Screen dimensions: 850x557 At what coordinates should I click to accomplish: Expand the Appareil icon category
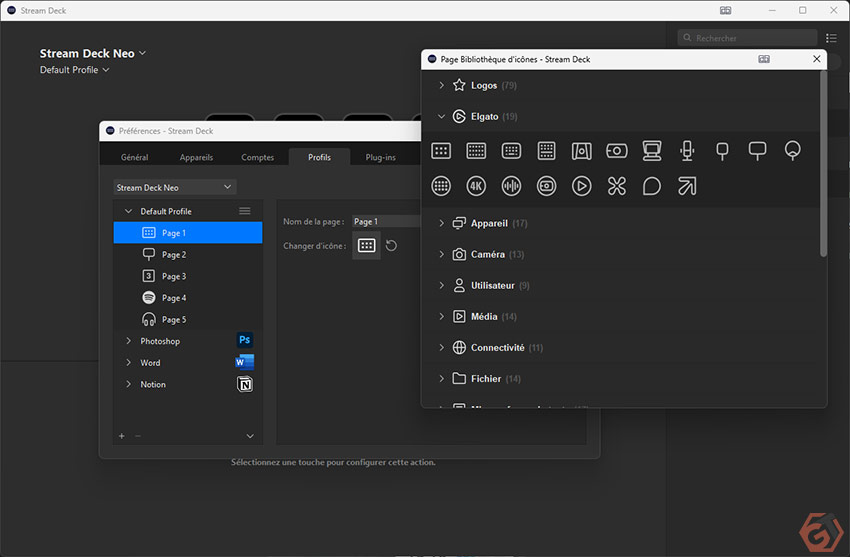(x=441, y=223)
